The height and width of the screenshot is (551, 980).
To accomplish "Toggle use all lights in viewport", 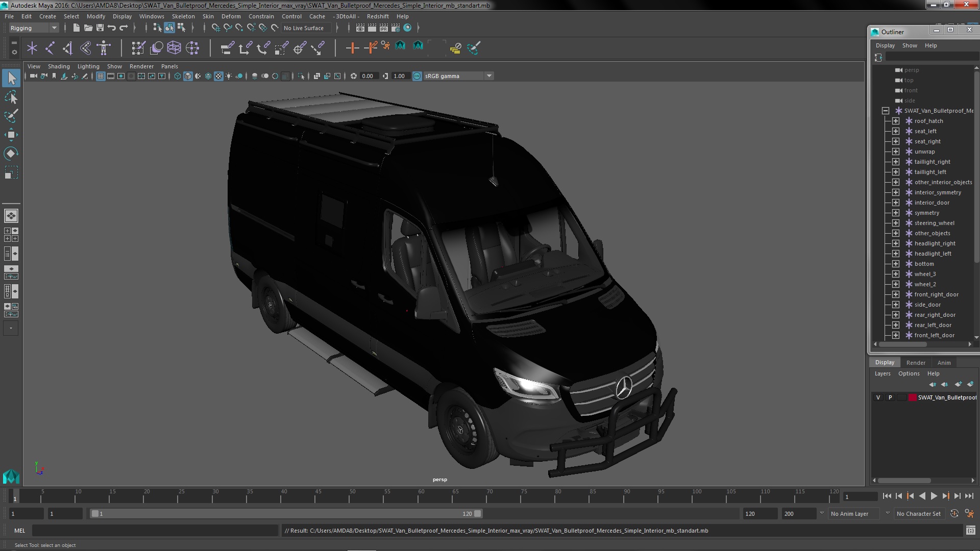I will [x=229, y=76].
